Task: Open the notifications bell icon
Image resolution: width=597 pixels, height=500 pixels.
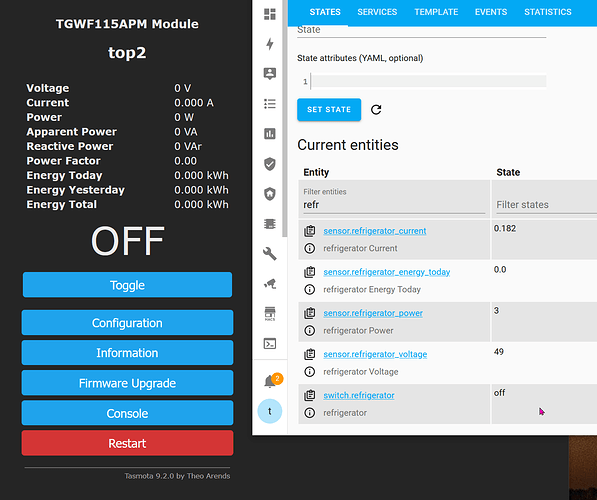Action: (x=271, y=380)
